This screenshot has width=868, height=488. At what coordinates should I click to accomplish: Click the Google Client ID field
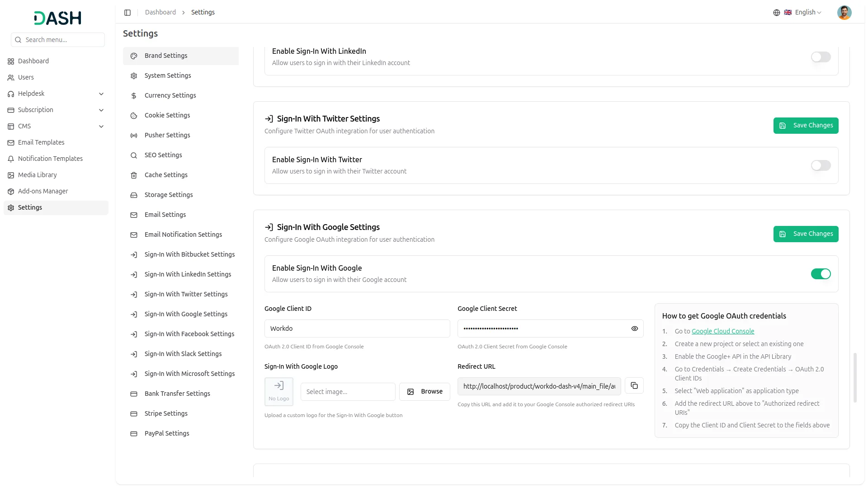tap(357, 328)
